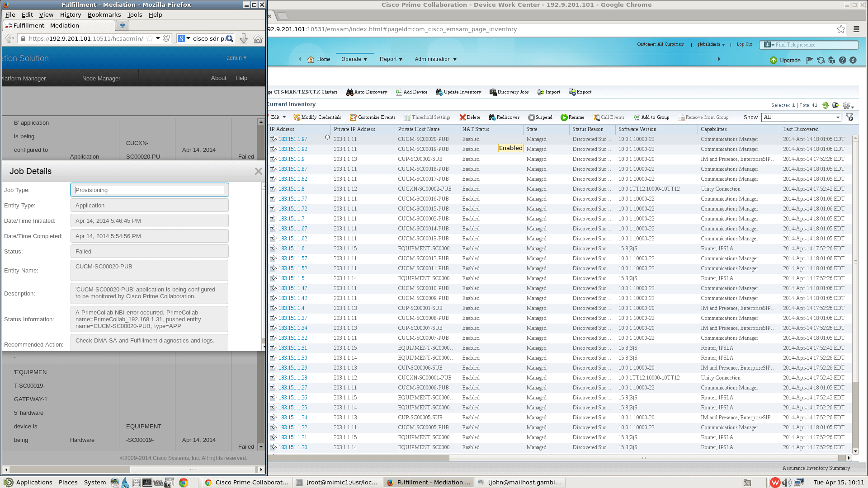This screenshot has width=868, height=488.
Task: Open Firefox Bookmarks menu
Action: (x=104, y=14)
